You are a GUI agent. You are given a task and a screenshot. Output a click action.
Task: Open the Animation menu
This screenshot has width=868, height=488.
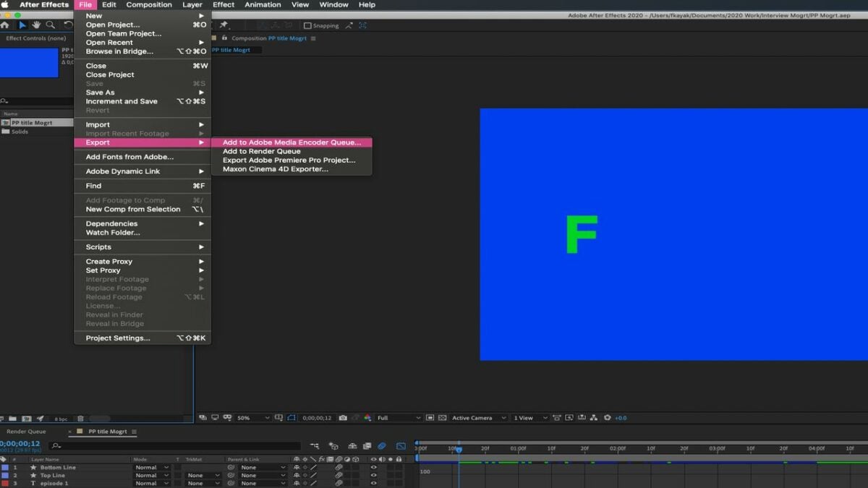[262, 4]
